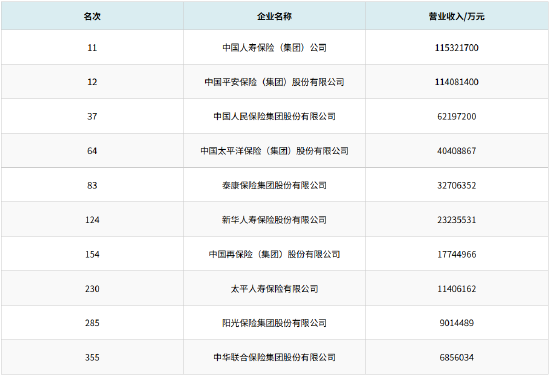Viewport: 550px width, 376px height.
Task: Select rank cell 12
Action: 92,82
